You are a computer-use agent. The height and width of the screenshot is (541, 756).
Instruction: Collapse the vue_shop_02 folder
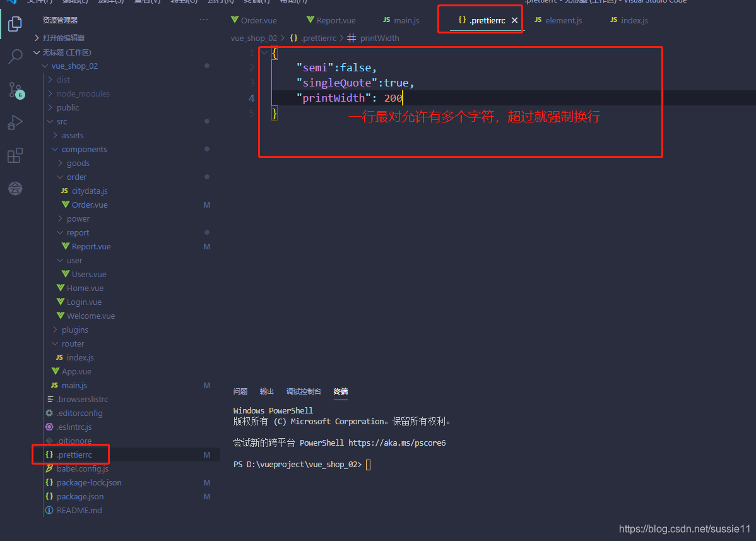[x=45, y=66]
